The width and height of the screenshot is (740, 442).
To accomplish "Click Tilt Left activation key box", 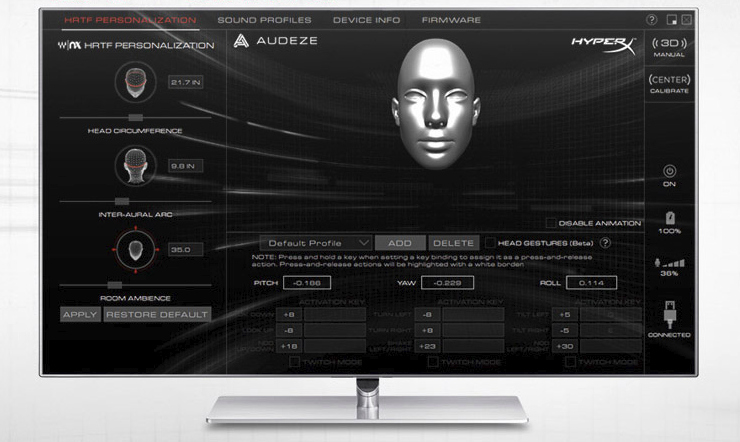I will pyautogui.click(x=611, y=315).
